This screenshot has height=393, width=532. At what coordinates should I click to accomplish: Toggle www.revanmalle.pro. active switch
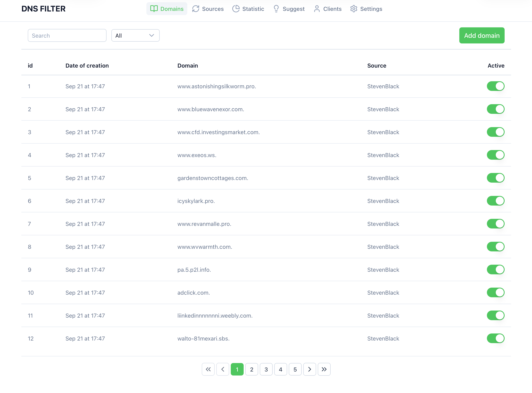[x=496, y=224]
